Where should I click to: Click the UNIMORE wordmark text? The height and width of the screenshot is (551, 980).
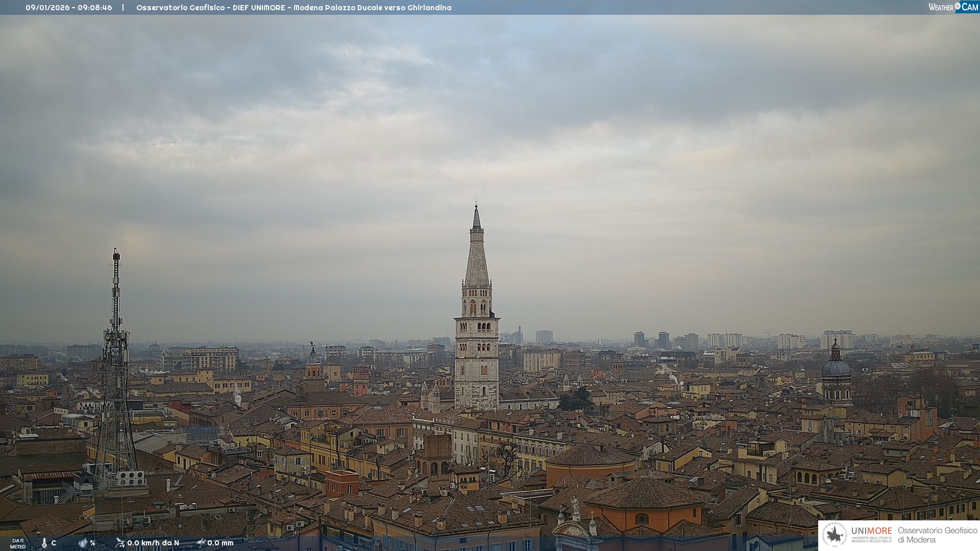click(x=871, y=531)
